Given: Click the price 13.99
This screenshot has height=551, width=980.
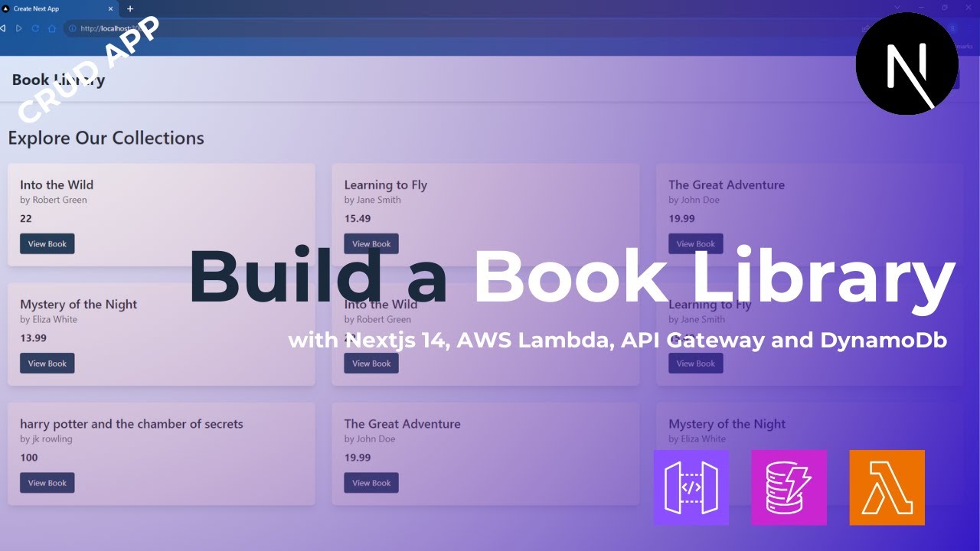Looking at the screenshot, I should click(x=33, y=338).
